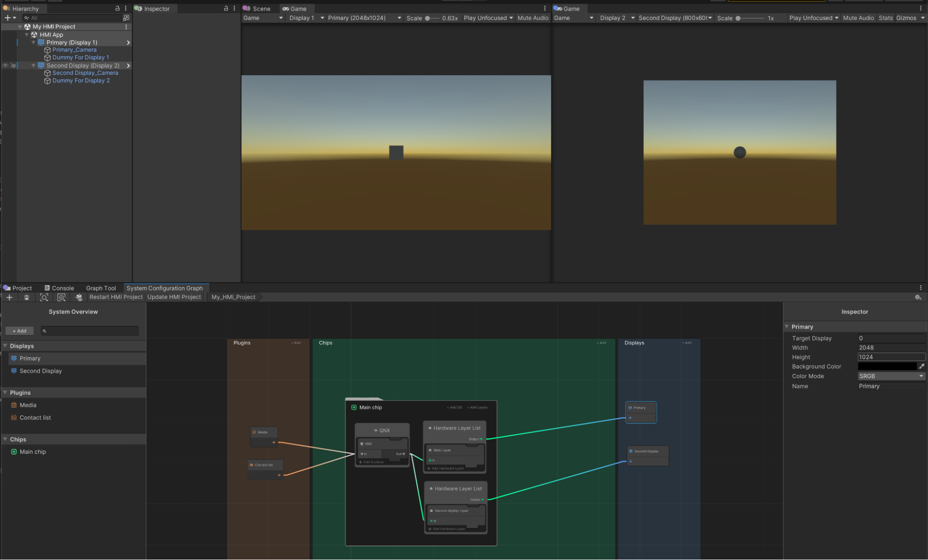928x560 pixels.
Task: Open the Gizmos dropdown arrow
Action: tap(922, 18)
